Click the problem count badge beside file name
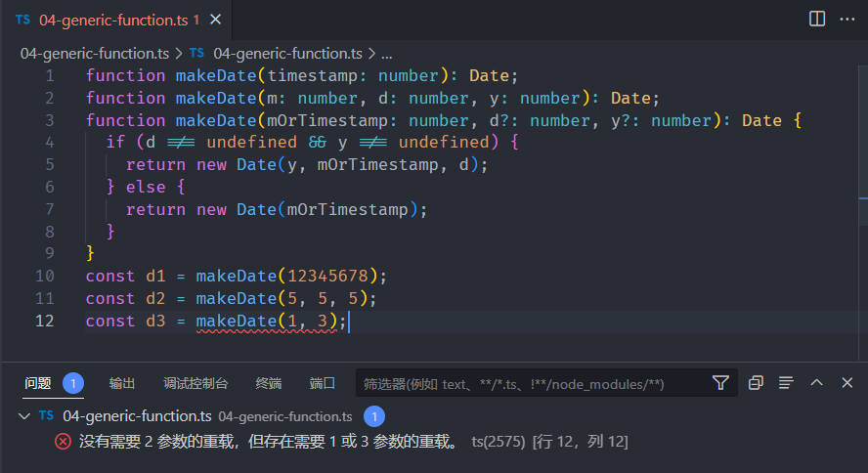 (x=374, y=416)
